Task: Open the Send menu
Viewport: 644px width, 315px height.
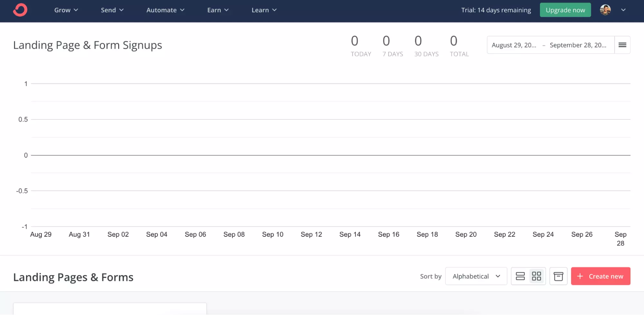Action: (112, 10)
